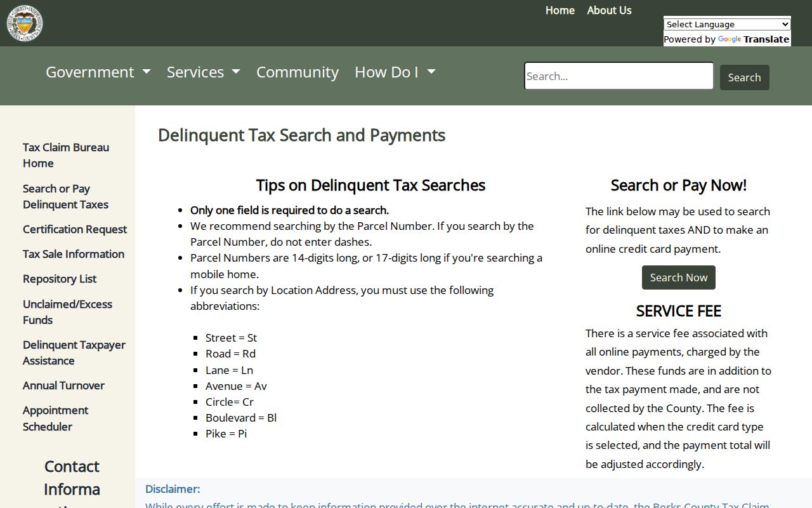Click the 'Road = Rd' abbreviation line
Screen dimensions: 812x508
(230, 354)
